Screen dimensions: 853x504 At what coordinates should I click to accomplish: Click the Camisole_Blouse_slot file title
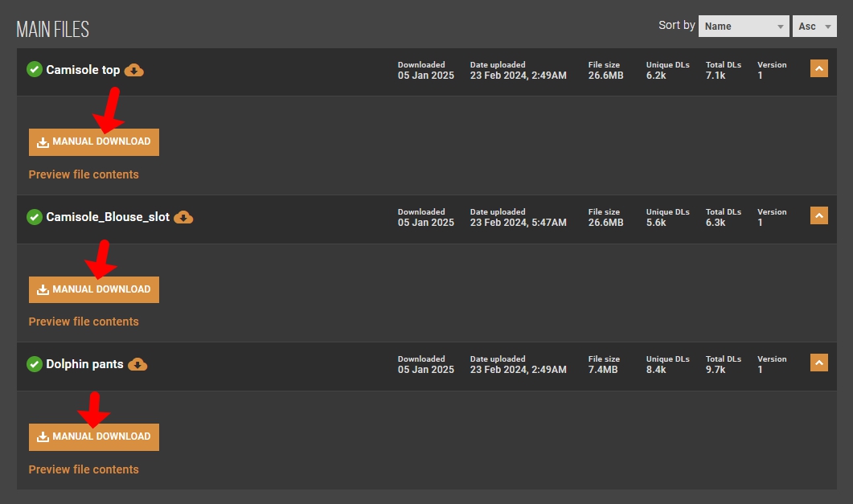[108, 217]
